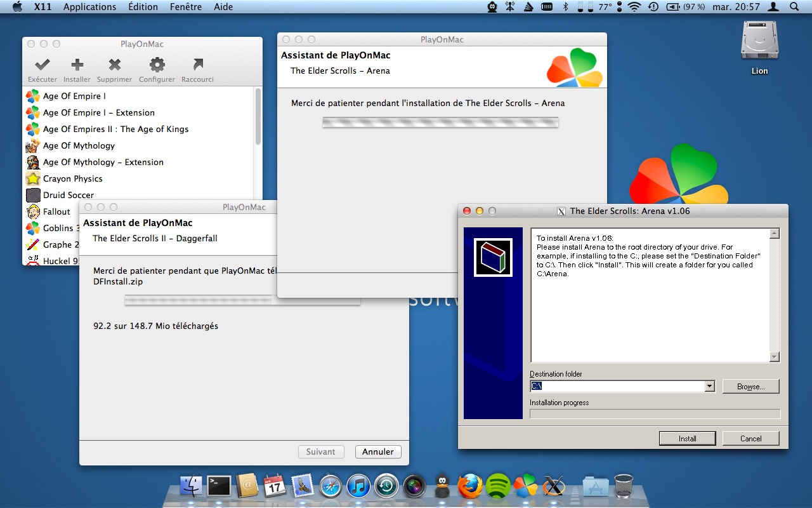Launch Spotify from the Dock

498,486
